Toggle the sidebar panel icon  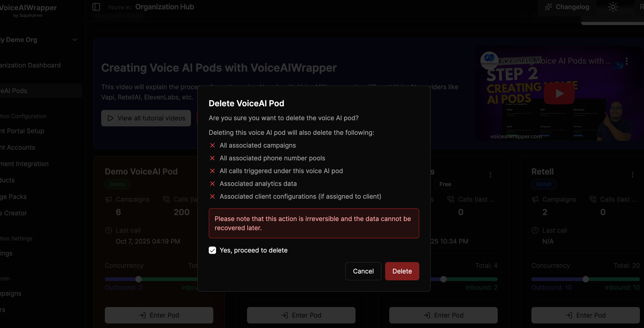point(96,7)
